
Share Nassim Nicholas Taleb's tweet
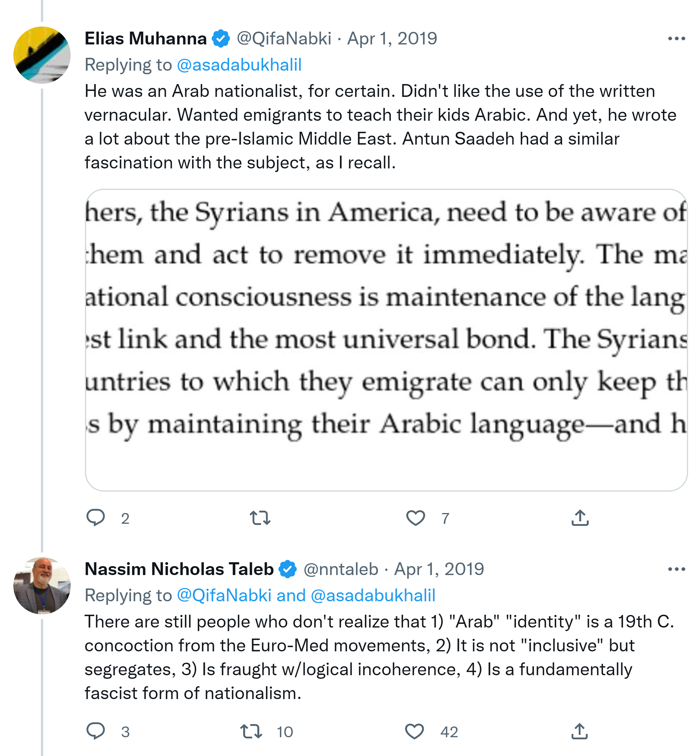coord(580,731)
